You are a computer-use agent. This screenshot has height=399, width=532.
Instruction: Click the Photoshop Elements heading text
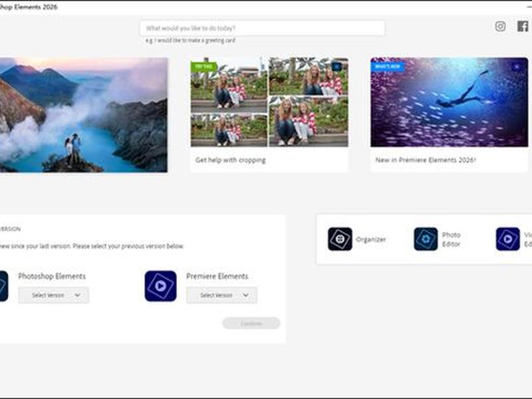click(x=52, y=276)
